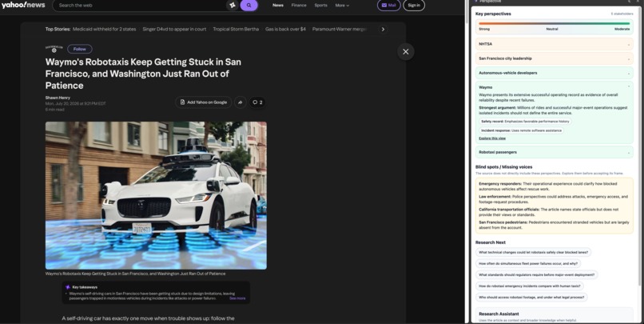Image resolution: width=644 pixels, height=324 pixels.
Task: Click the purple search magnifier button
Action: coord(249,6)
